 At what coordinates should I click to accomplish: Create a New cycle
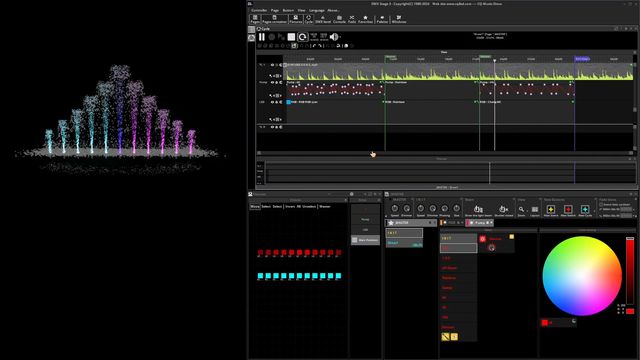click(585, 209)
